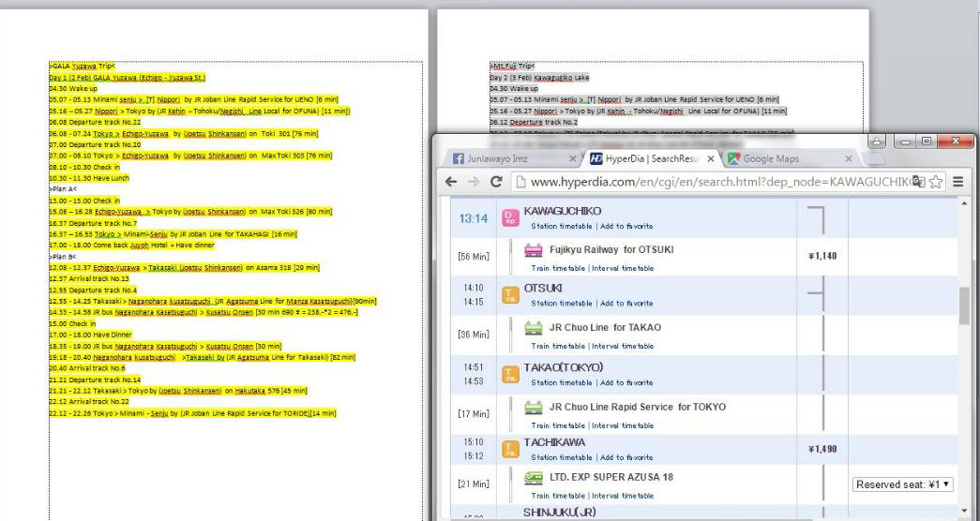980x521 pixels.
Task: Reload the HyperDia page
Action: (x=496, y=181)
